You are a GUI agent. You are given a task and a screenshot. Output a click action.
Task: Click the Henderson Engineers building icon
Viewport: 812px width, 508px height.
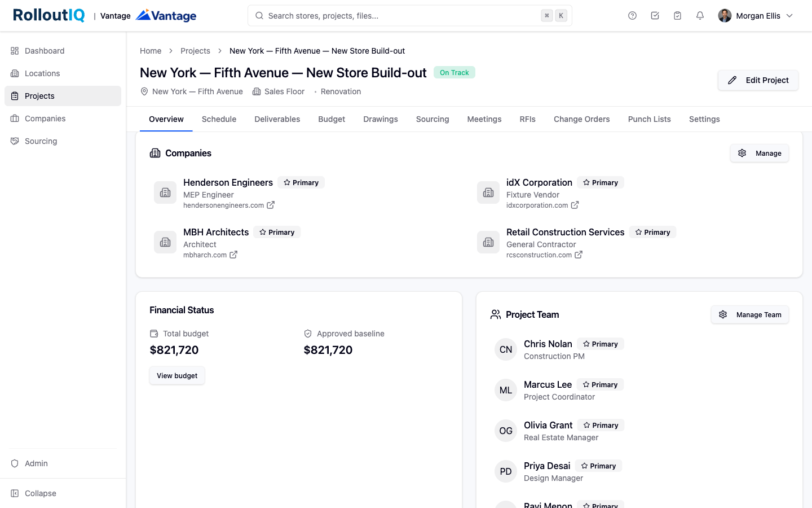pos(165,192)
